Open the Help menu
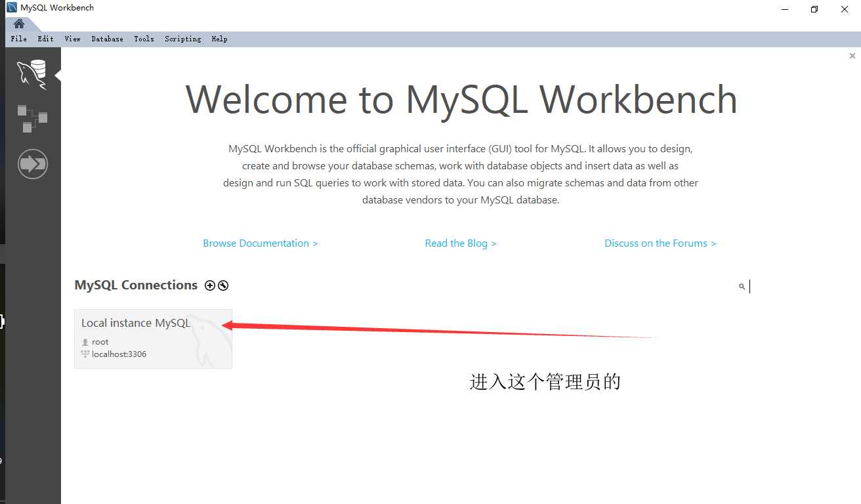The width and height of the screenshot is (861, 504). pyautogui.click(x=220, y=39)
